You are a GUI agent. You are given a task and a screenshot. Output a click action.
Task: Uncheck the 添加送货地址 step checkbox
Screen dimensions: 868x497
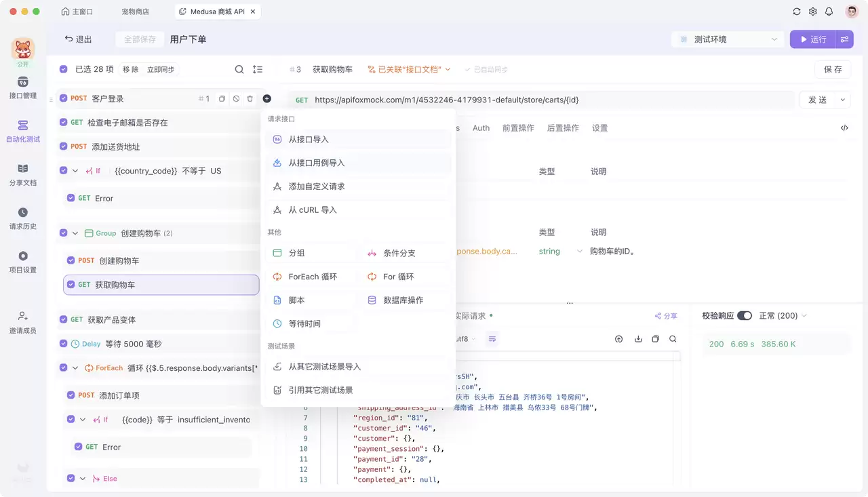pos(64,146)
